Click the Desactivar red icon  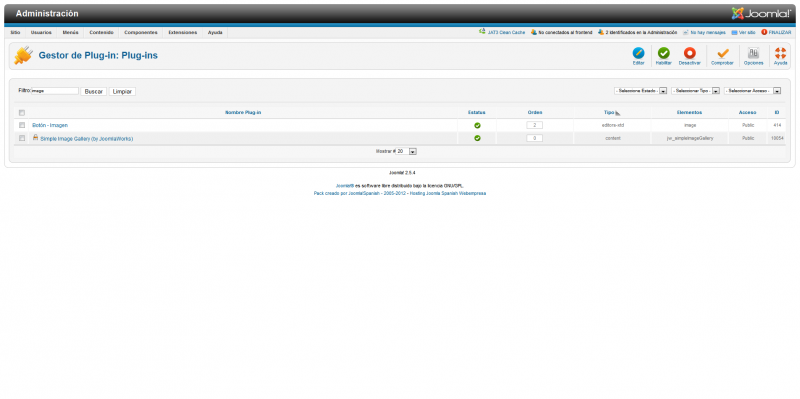(689, 53)
